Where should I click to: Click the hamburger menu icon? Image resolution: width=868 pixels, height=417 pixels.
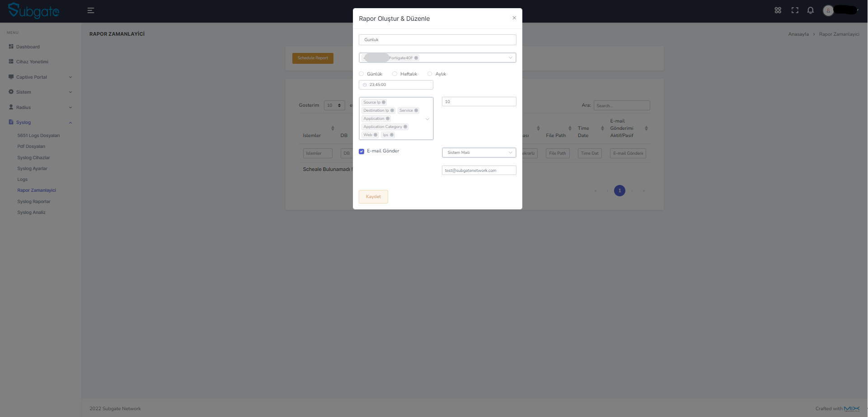point(90,10)
